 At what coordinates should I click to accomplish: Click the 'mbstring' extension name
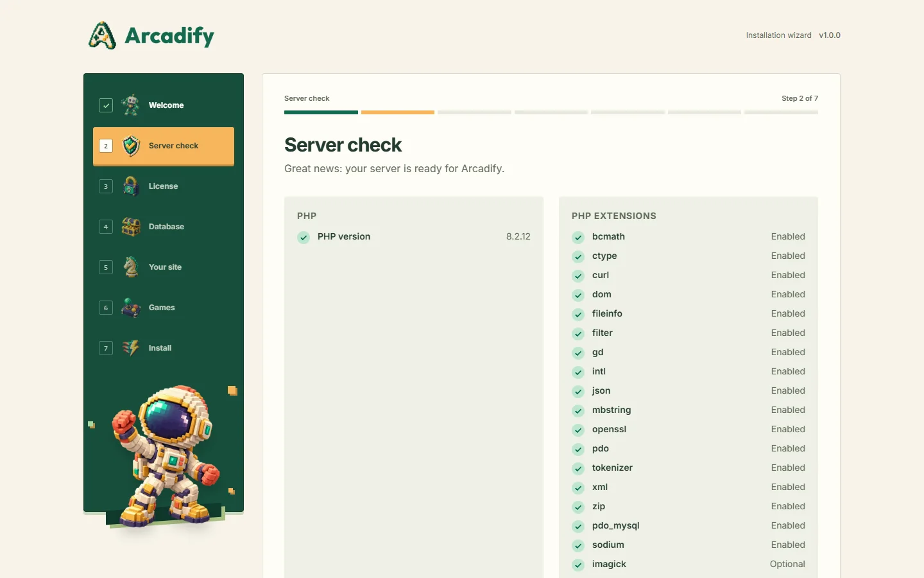tap(612, 410)
